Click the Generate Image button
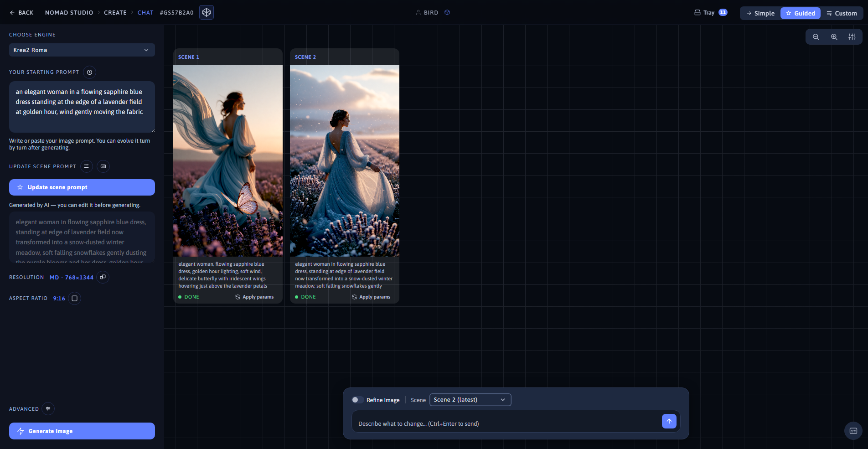Screen dimensions: 868x449 tap(82, 431)
